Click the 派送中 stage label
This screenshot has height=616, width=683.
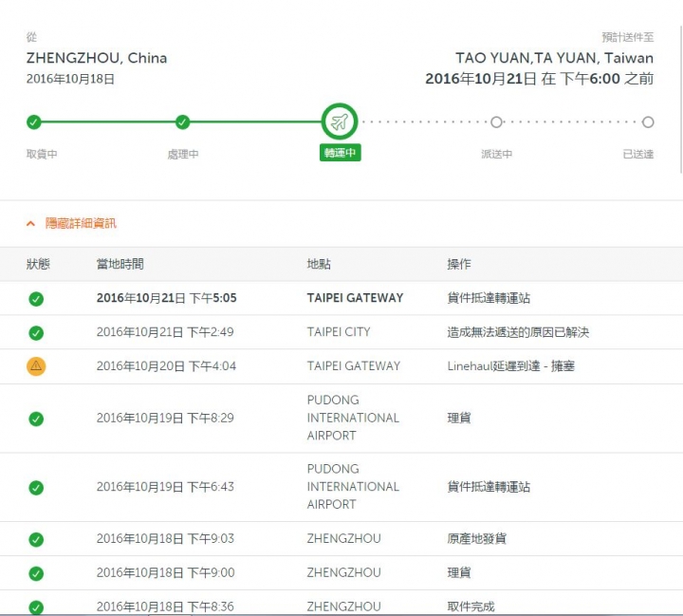[x=496, y=154]
